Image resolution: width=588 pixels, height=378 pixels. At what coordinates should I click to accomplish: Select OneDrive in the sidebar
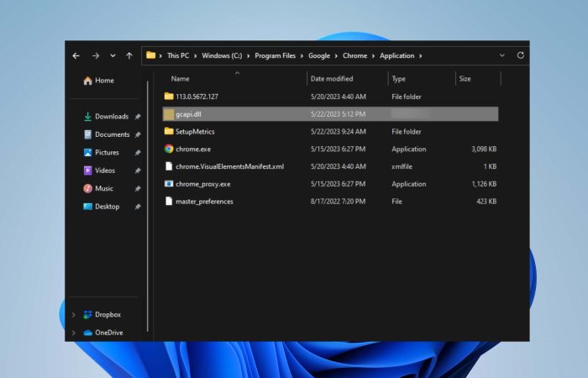(x=109, y=333)
